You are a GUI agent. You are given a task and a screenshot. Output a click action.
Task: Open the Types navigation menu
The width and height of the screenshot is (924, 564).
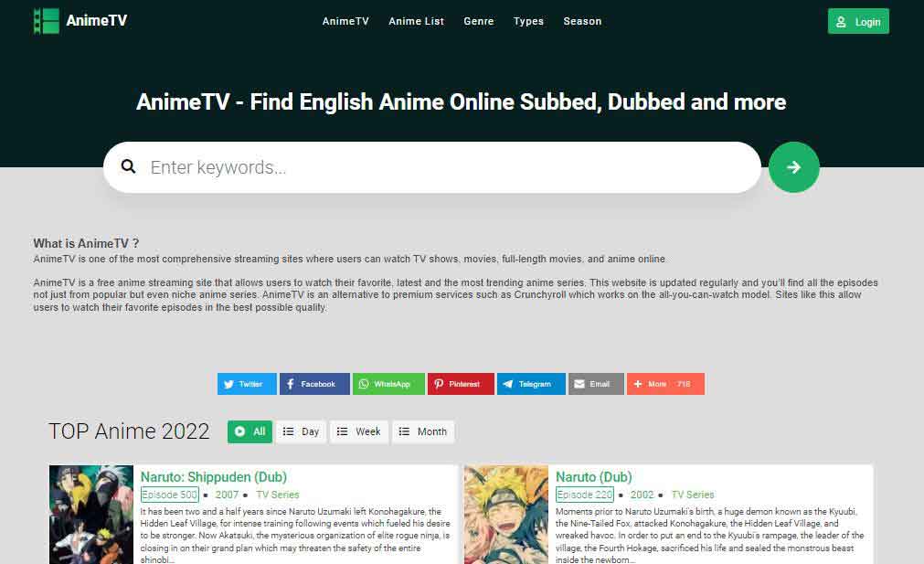[x=528, y=21]
